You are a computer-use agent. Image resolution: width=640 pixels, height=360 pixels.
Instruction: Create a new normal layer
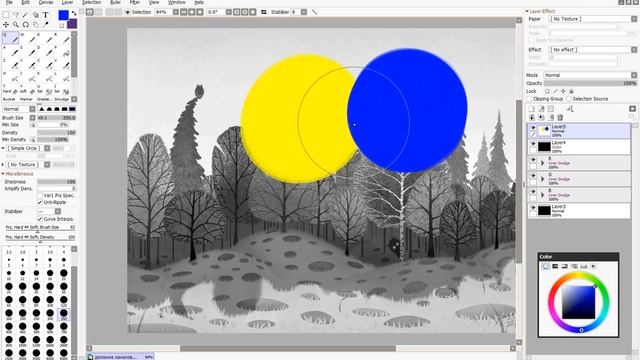pos(532,109)
